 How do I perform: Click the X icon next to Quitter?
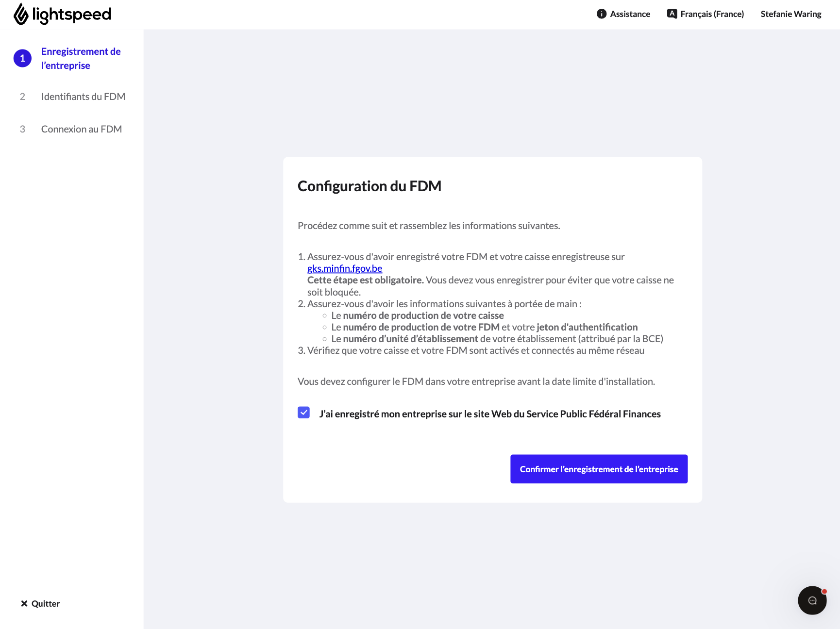tap(24, 604)
